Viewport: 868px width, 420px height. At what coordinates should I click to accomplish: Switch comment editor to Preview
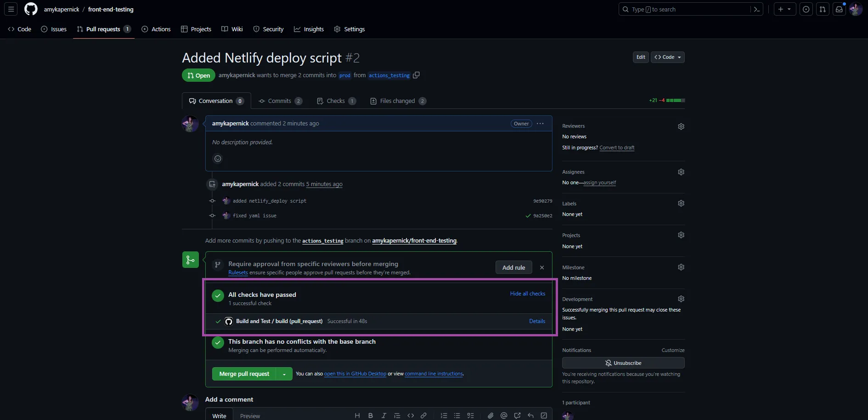(x=250, y=415)
